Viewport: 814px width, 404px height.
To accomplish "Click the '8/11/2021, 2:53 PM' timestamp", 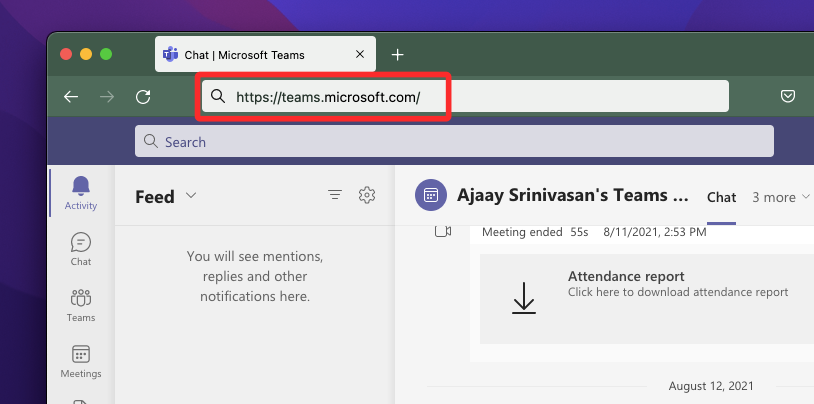I will click(655, 232).
